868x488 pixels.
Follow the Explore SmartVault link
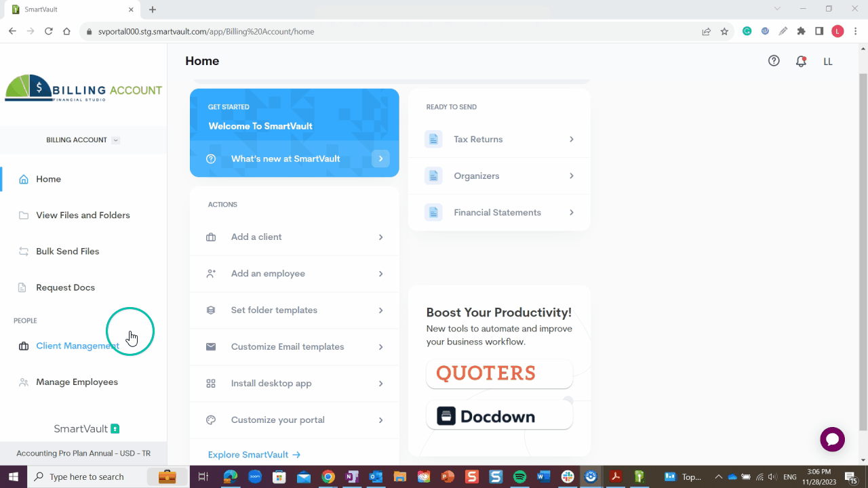(x=254, y=455)
